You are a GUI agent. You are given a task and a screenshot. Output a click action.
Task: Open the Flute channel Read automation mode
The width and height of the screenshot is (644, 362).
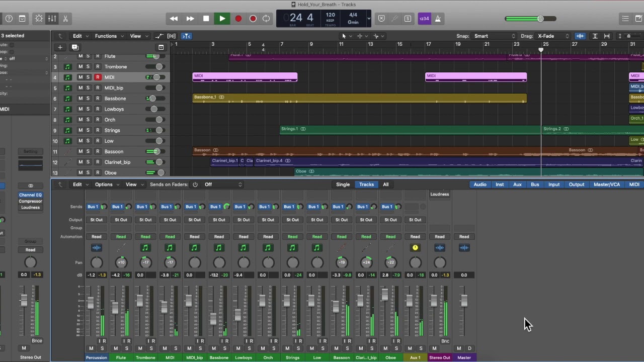(x=121, y=236)
